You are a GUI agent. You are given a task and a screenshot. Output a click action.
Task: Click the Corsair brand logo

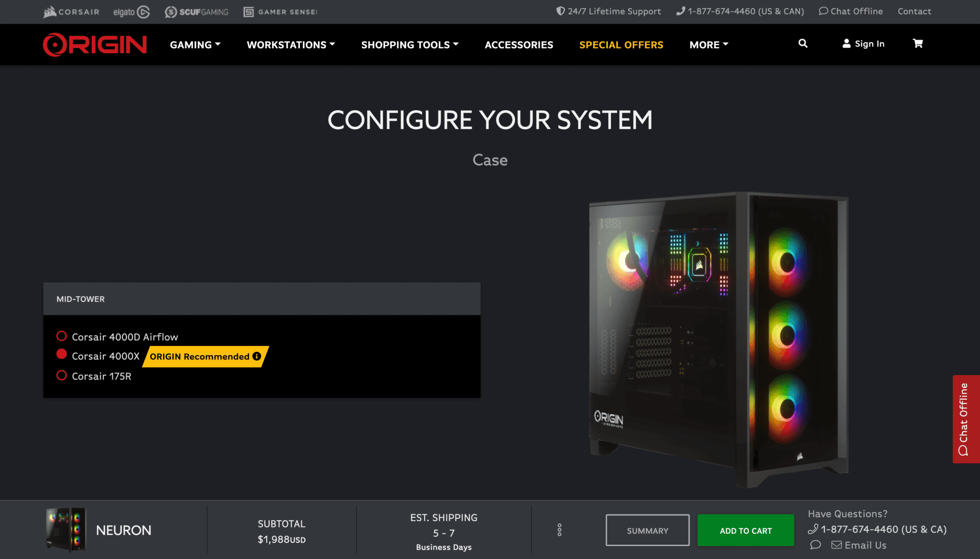(x=71, y=11)
